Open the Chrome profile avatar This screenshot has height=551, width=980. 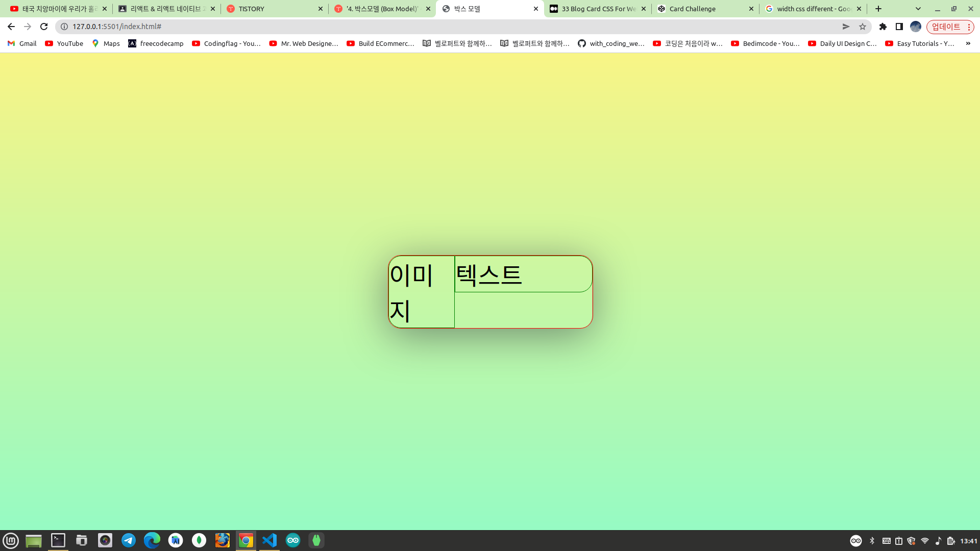click(x=916, y=27)
